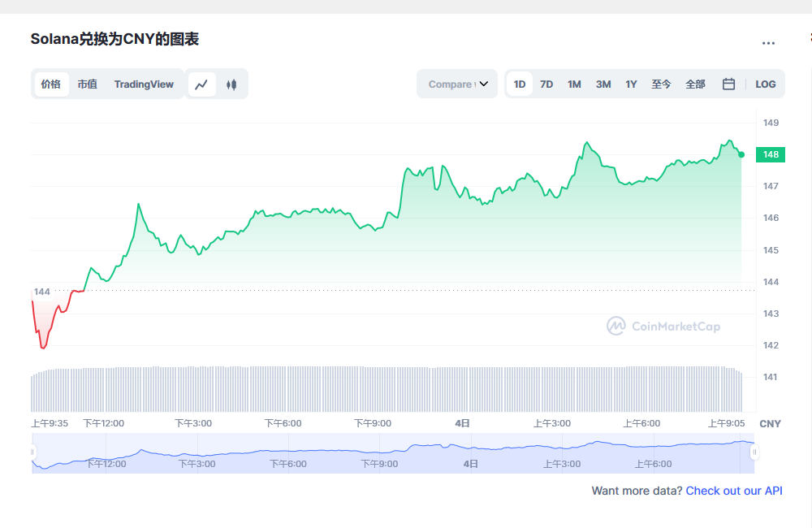Viewport: 812px width, 528px height.
Task: Click the 下午6:00 main axis label
Action: (283, 423)
